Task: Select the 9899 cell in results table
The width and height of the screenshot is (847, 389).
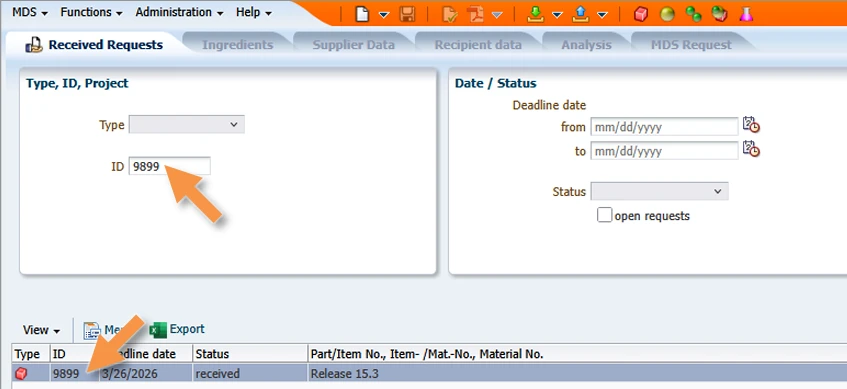Action: 74,373
